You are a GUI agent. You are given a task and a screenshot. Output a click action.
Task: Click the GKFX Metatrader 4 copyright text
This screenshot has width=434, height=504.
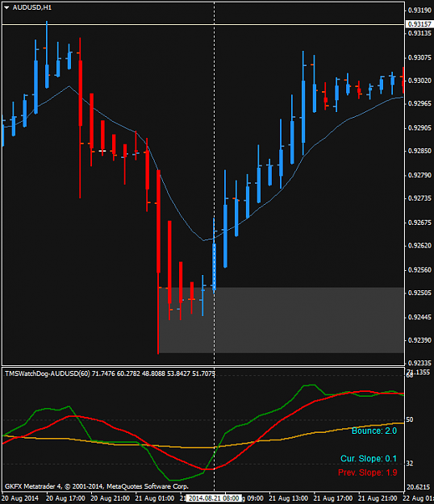[97, 486]
